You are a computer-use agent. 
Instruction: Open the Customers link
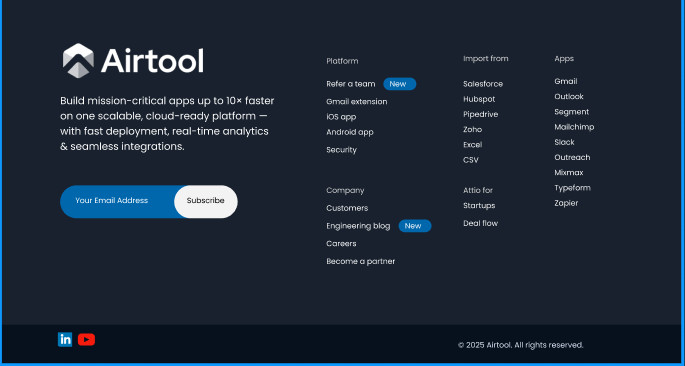pos(347,208)
